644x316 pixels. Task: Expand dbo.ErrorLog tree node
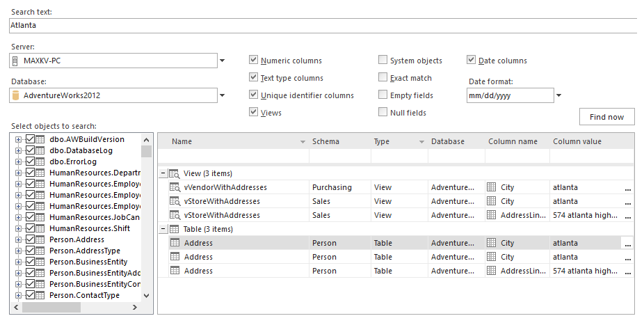tap(18, 161)
